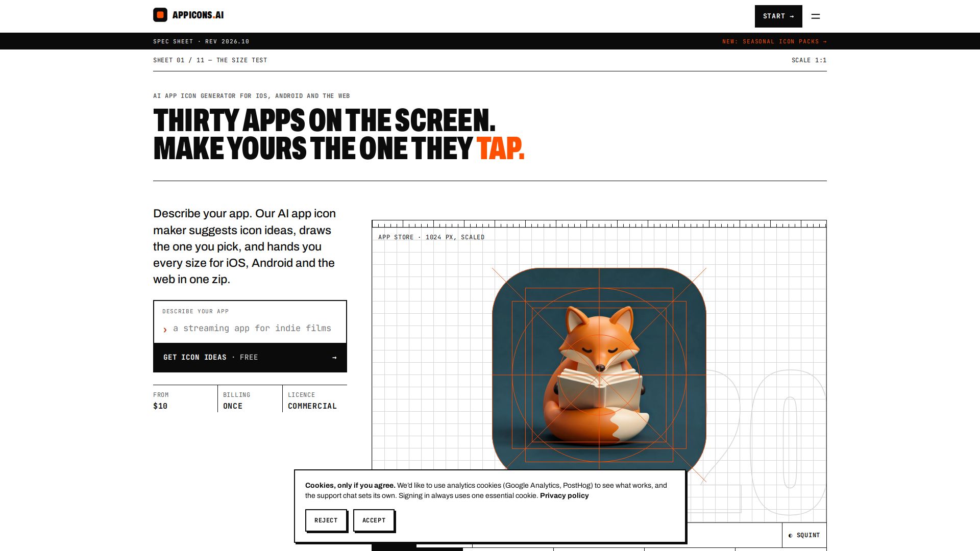Click the COMMERCIAL licence value
Screen dimensions: 980x551
312,406
